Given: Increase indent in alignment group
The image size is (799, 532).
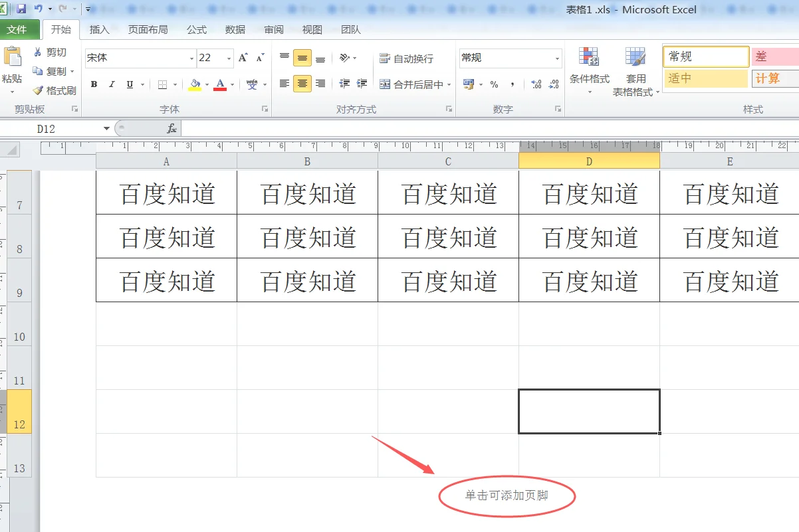Looking at the screenshot, I should pos(362,84).
